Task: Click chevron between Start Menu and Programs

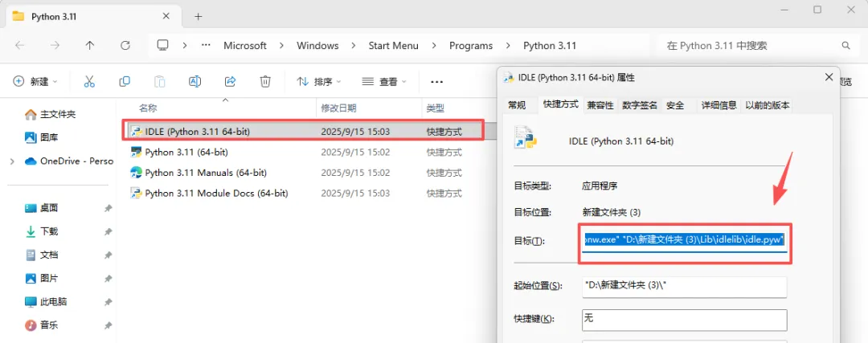Action: [434, 45]
